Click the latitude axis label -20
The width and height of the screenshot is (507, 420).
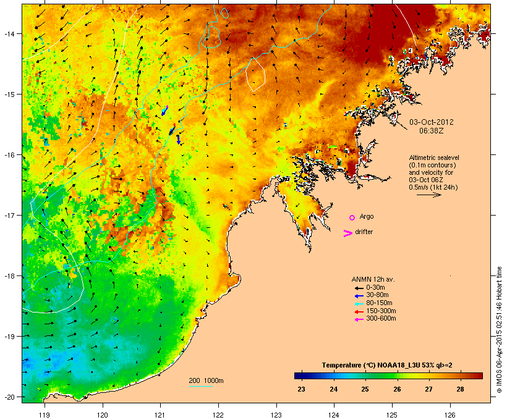9,397
